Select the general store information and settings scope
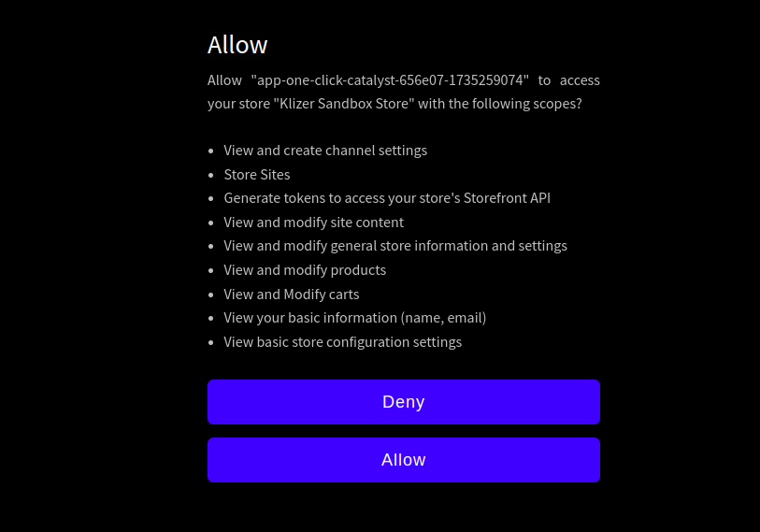This screenshot has height=532, width=760. [x=395, y=246]
